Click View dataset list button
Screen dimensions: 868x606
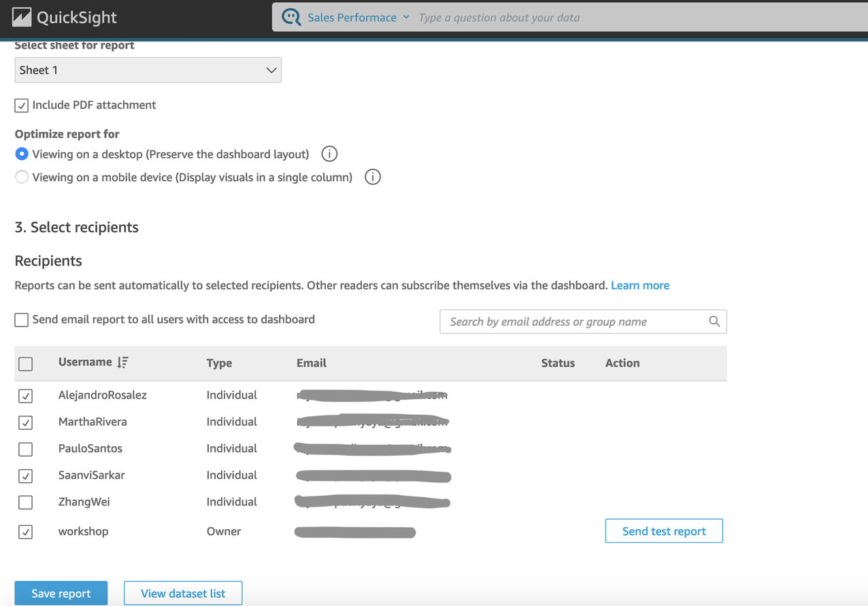183,593
